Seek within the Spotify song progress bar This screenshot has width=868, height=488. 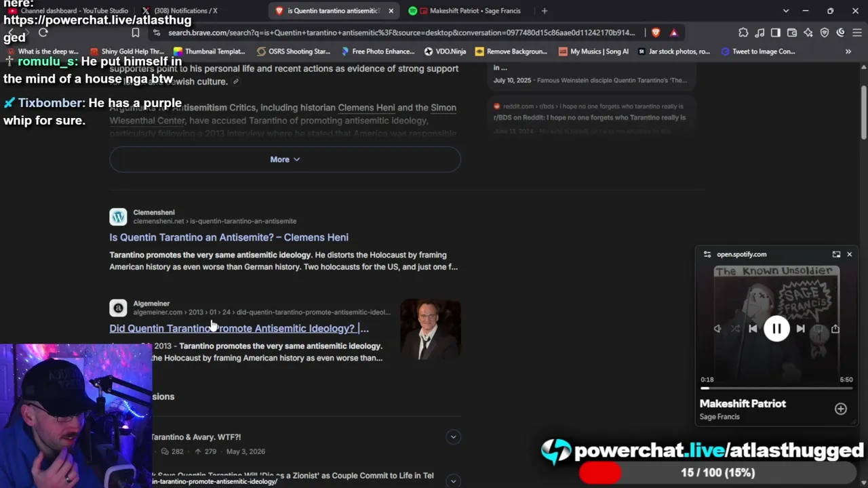coord(776,388)
